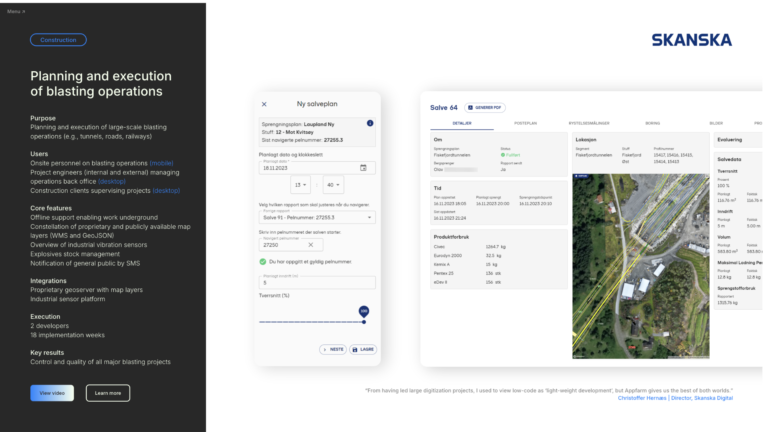This screenshot has height=432, width=768.
Task: Click the Learn more button
Action: tap(108, 393)
